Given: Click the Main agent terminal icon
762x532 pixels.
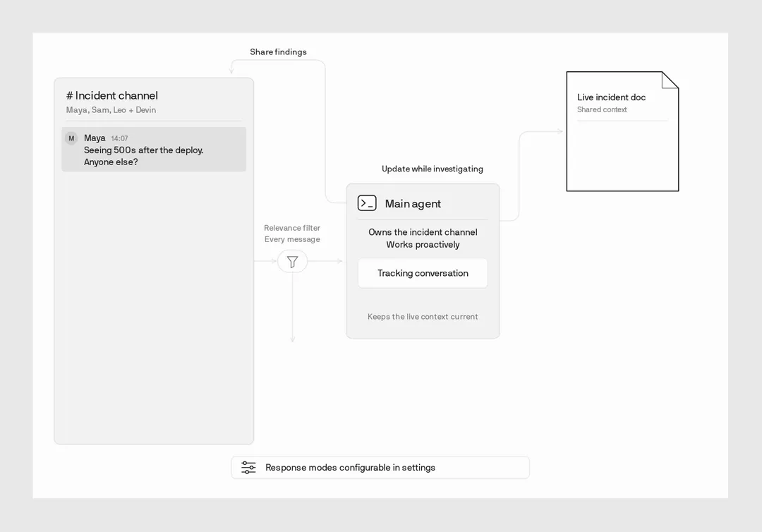Looking at the screenshot, I should [x=367, y=203].
